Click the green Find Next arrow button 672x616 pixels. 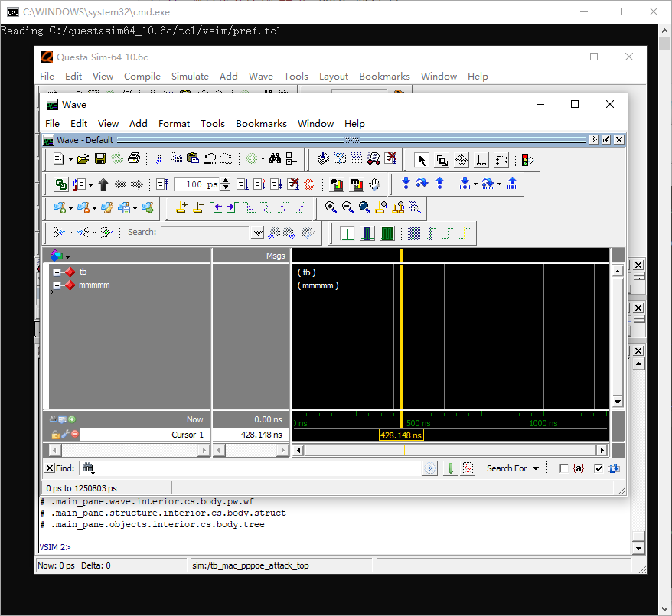coord(450,468)
